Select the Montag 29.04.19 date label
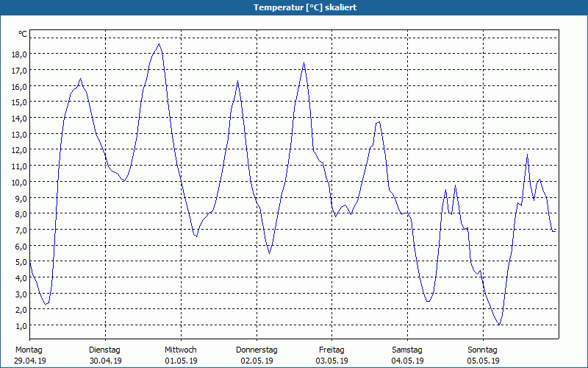Viewport: 588px width, 368px height. coord(30,355)
